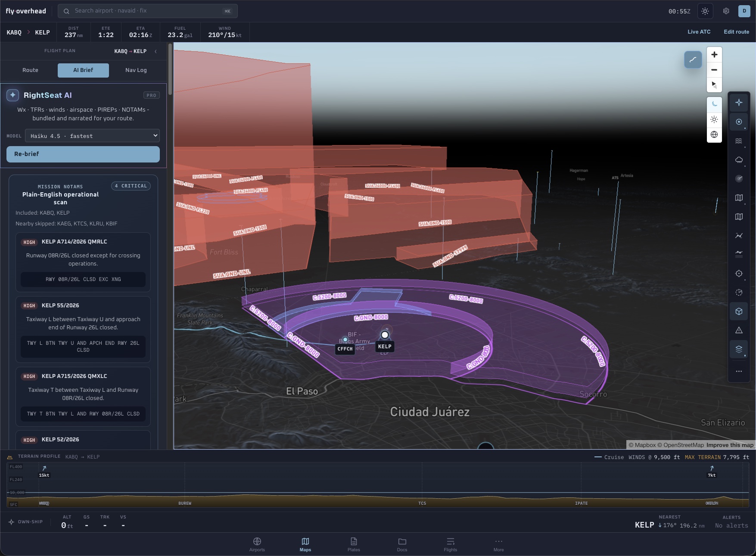This screenshot has width=756, height=556.
Task: Open Live ATC
Action: pyautogui.click(x=699, y=32)
